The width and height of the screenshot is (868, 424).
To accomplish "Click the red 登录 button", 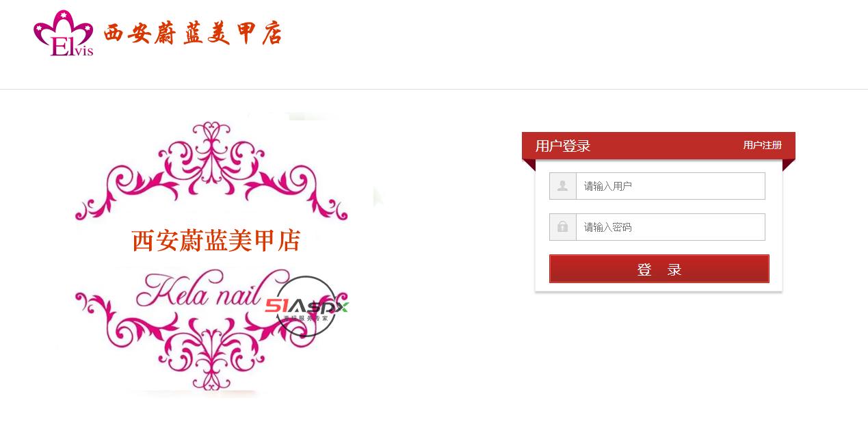I will point(659,269).
